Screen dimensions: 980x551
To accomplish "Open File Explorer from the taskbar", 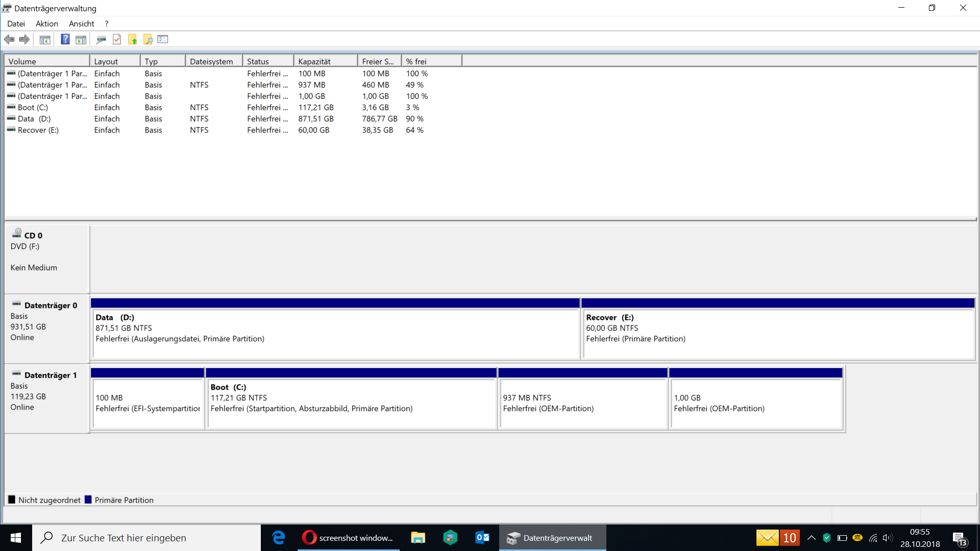I will (418, 538).
